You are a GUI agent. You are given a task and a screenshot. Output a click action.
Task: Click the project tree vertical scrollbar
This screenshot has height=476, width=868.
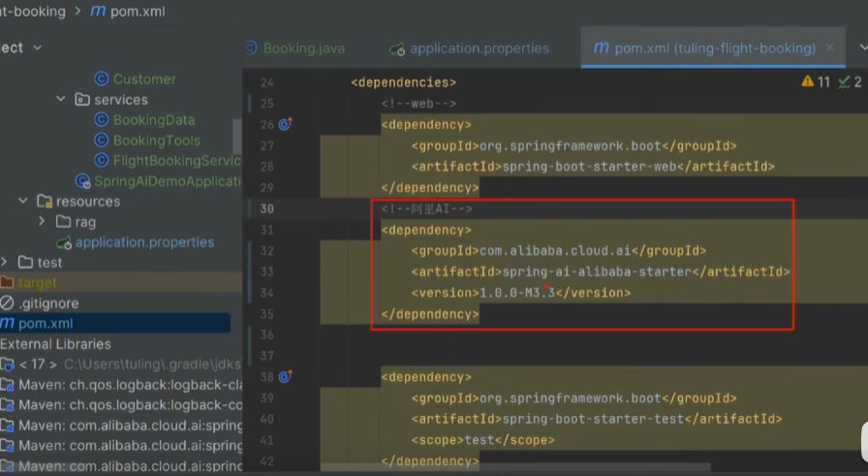pos(237,137)
